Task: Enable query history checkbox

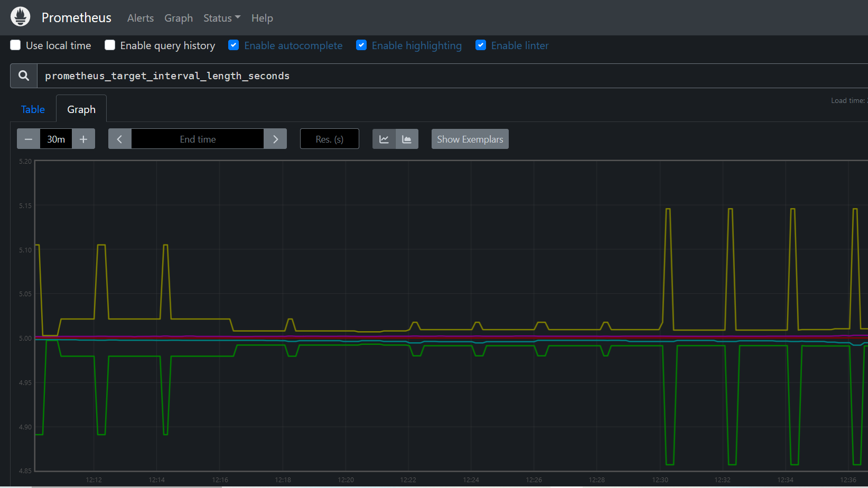Action: tap(110, 45)
